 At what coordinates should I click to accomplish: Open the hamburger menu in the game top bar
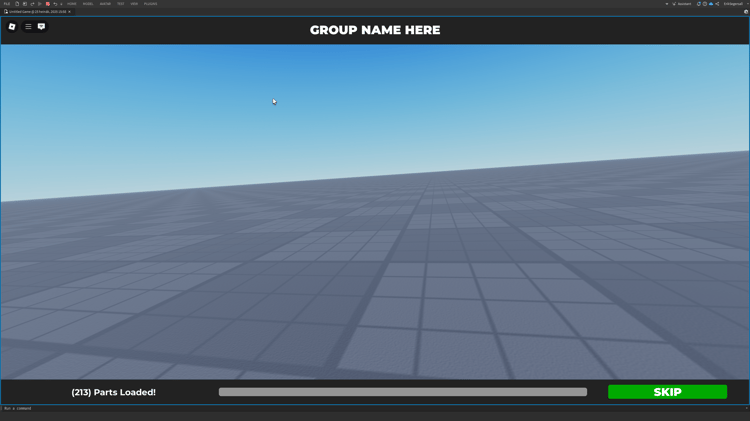pos(28,27)
